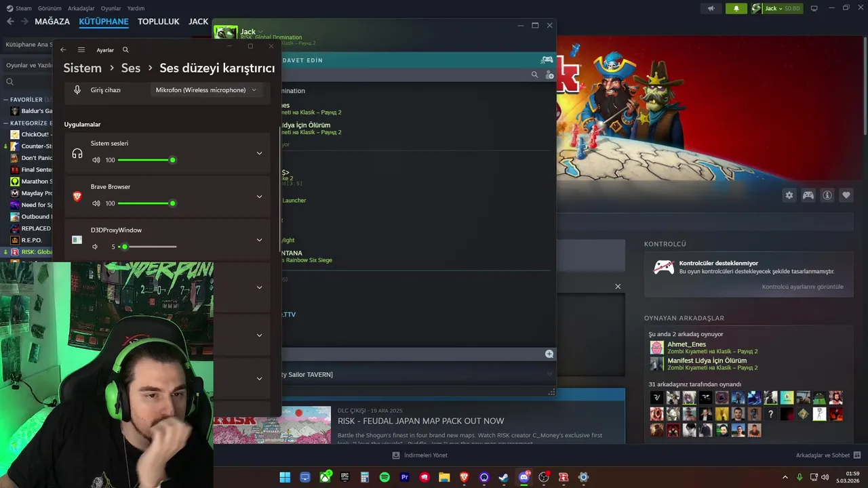Click the search icon in Settings header
The height and width of the screenshot is (488, 868).
tap(125, 49)
